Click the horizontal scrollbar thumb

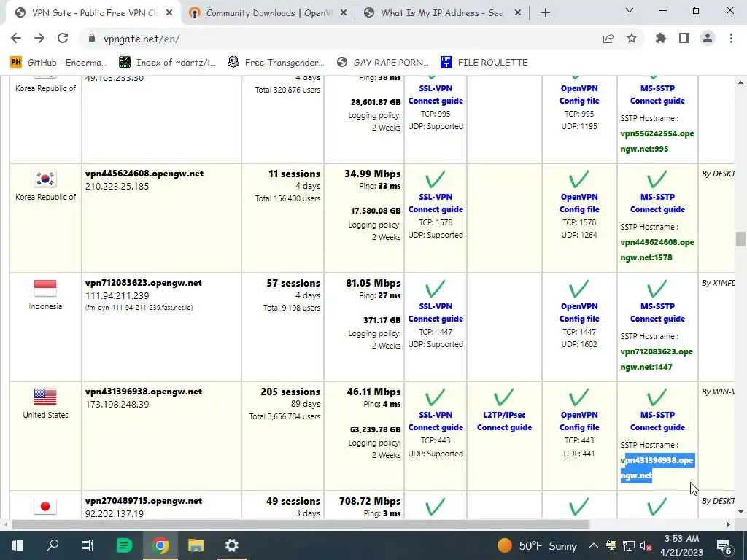301,524
